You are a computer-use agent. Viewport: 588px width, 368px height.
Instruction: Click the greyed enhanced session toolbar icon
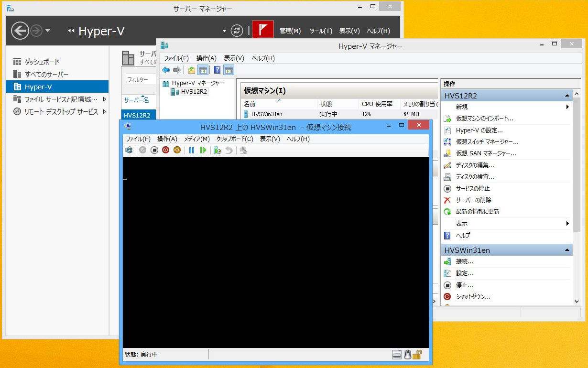pos(243,150)
